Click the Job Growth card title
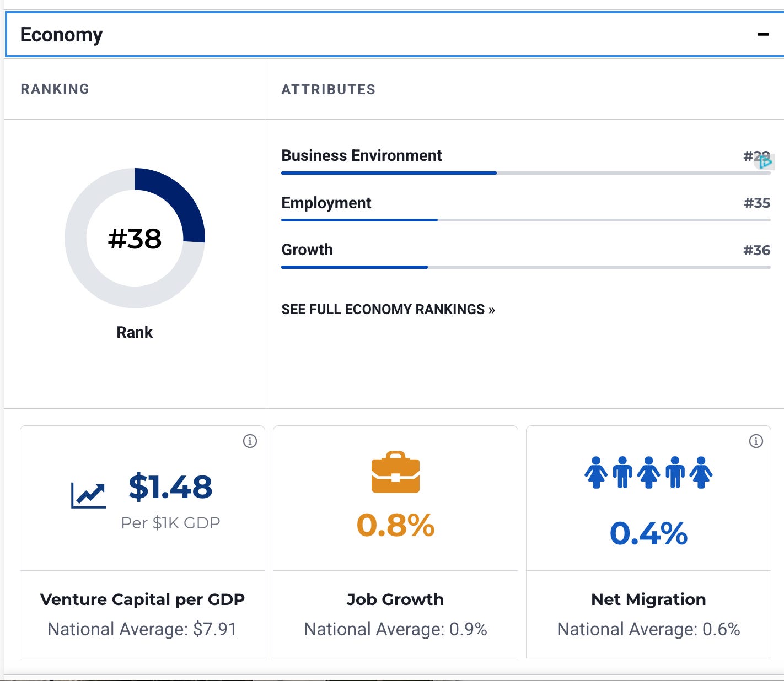 (395, 599)
